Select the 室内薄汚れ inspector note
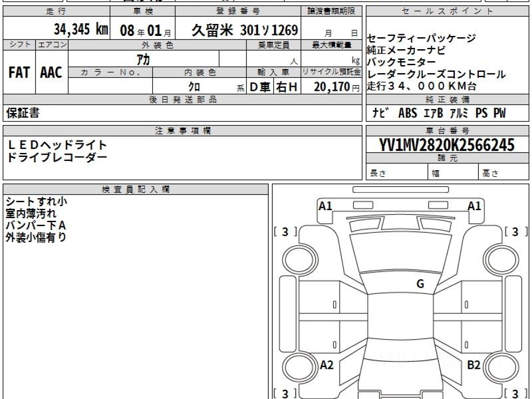This screenshot has height=399, width=532. point(31,214)
